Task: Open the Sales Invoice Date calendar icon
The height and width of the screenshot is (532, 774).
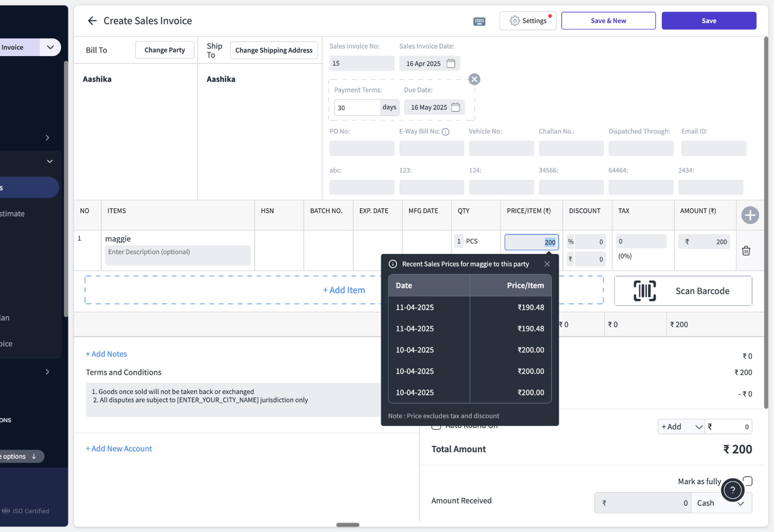Action: (450, 63)
